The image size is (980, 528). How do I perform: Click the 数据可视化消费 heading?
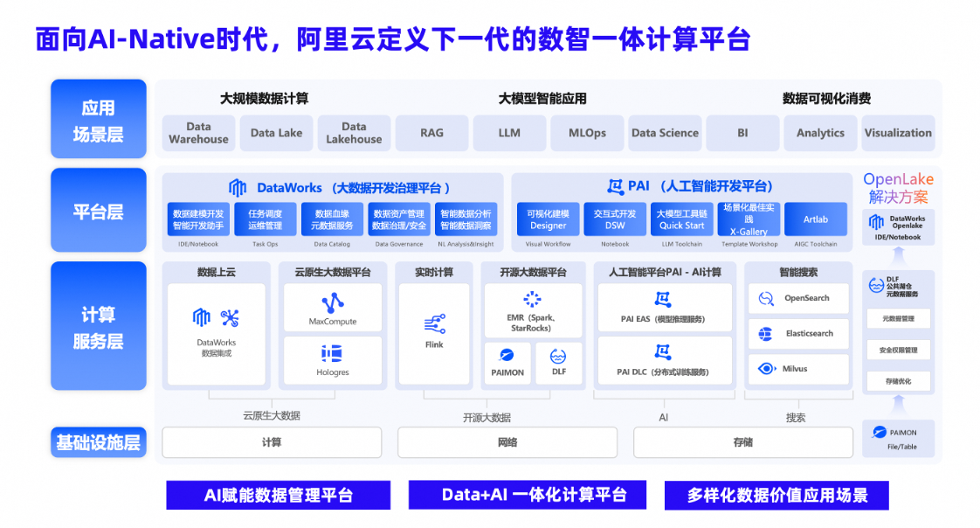tap(827, 98)
